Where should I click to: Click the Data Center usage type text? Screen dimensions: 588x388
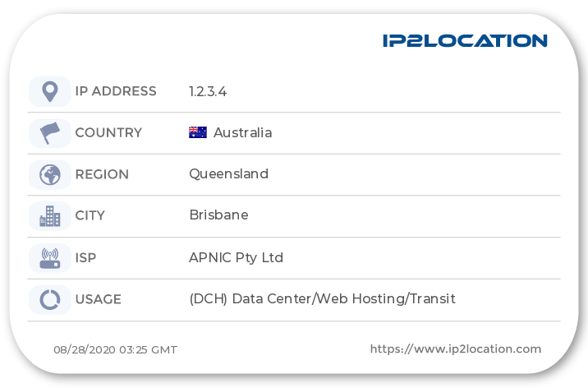click(x=322, y=299)
